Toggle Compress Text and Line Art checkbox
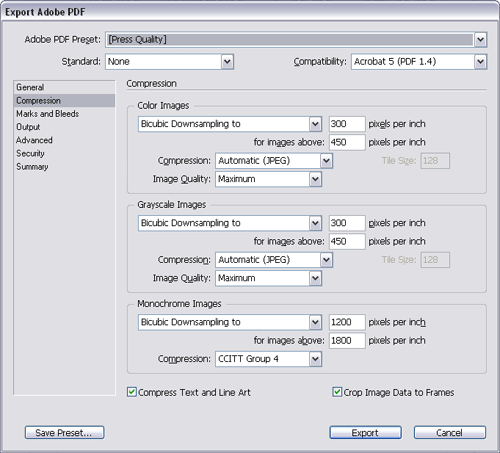Screen dimensions: 500x453 point(132,392)
